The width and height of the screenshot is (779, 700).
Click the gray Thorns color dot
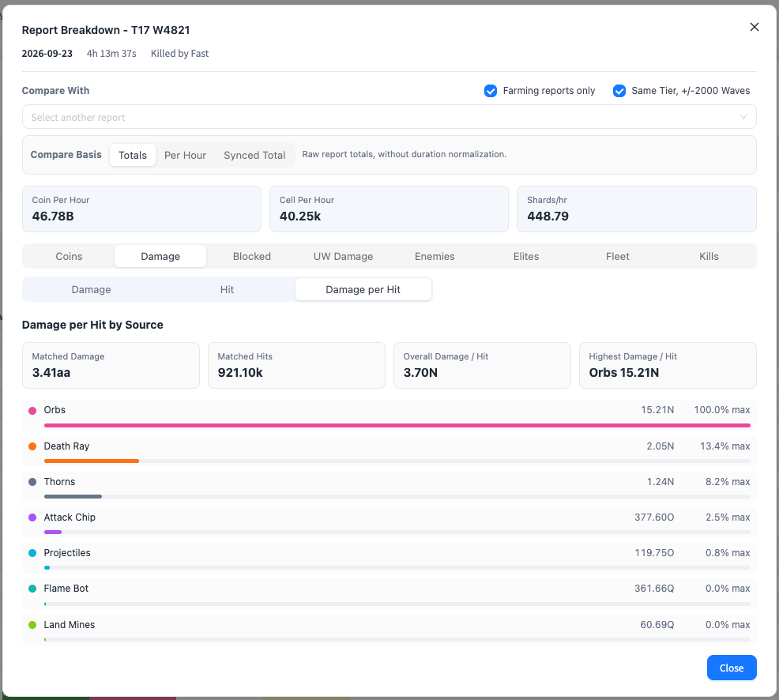point(32,482)
